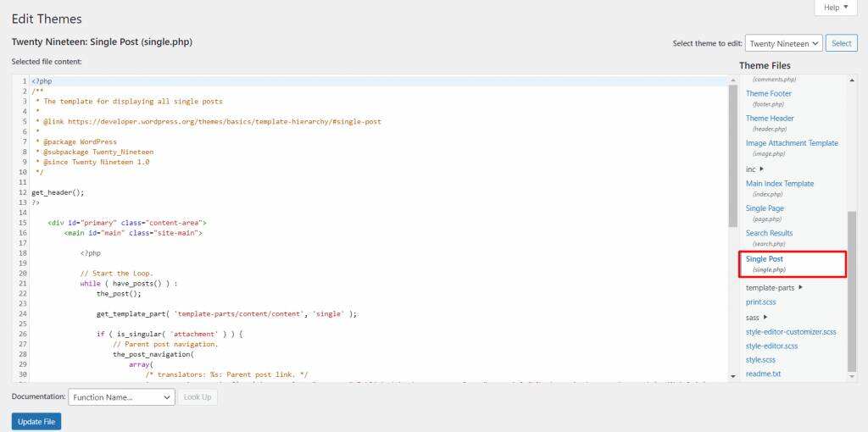Open the Function Name documentation dropdown
Screen dimensions: 868x432
pyautogui.click(x=121, y=396)
